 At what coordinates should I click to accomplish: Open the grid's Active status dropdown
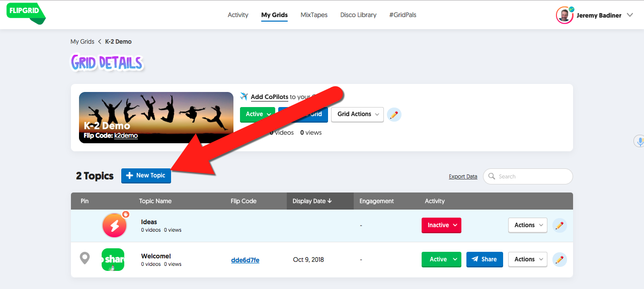click(x=258, y=114)
